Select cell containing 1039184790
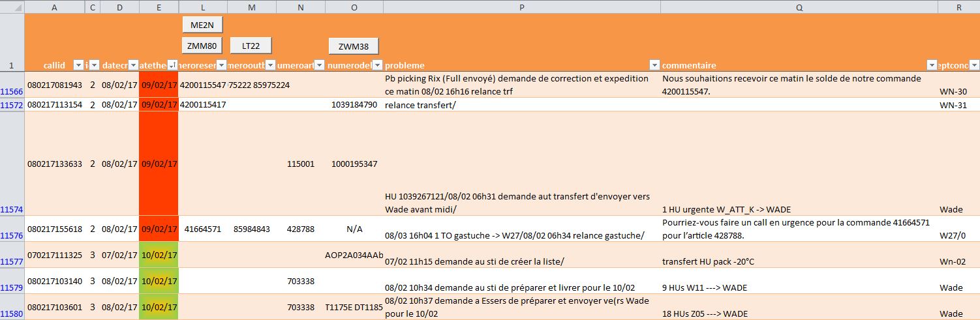Viewport: 980px width, 320px height. tap(354, 104)
